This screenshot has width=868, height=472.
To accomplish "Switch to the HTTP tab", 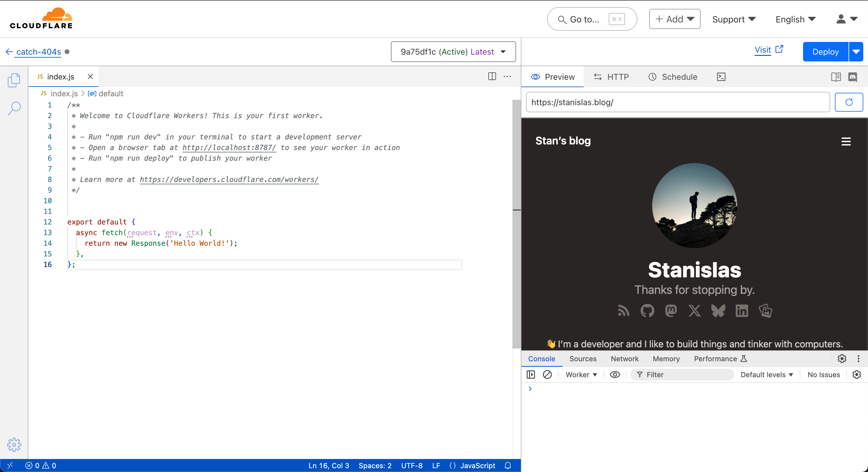I will [x=611, y=77].
